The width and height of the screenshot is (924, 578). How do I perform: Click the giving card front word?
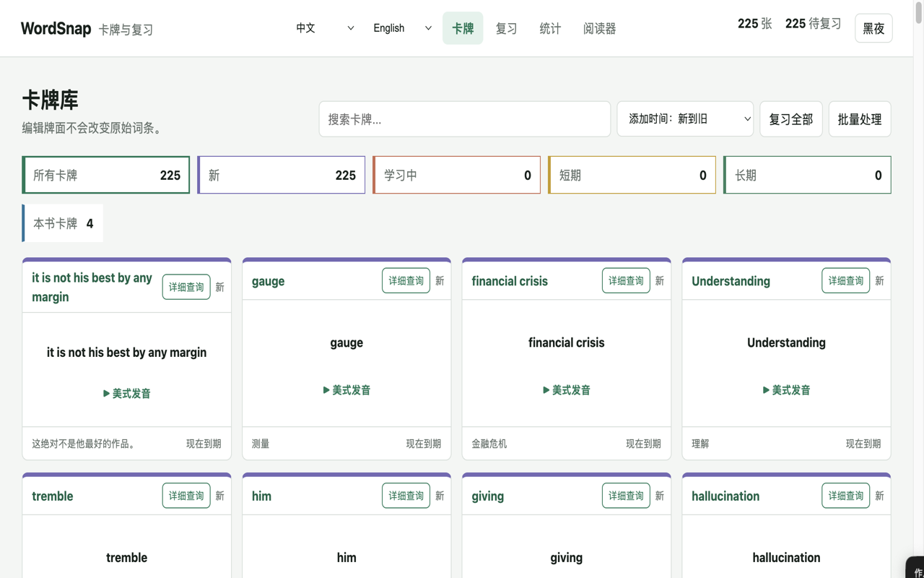click(x=567, y=558)
